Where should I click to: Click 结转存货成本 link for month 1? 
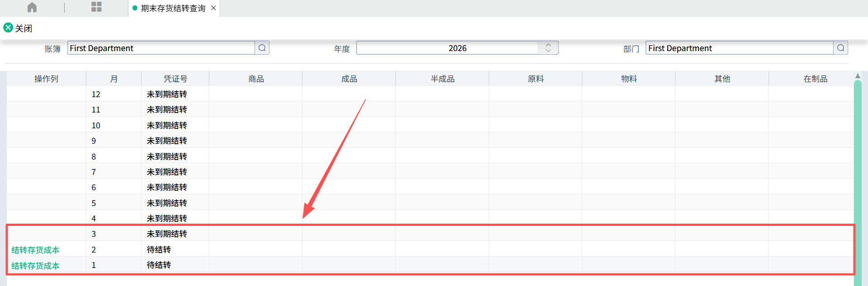pyautogui.click(x=35, y=266)
